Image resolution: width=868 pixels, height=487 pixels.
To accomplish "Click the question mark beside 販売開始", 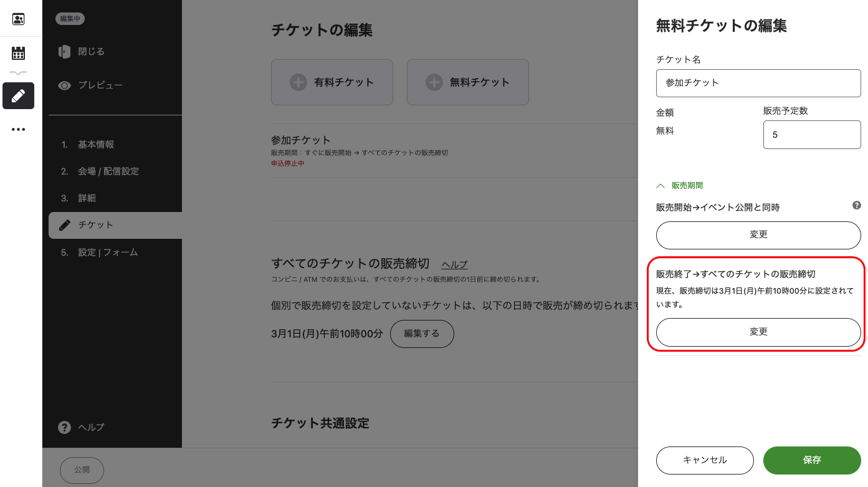I will [x=857, y=205].
